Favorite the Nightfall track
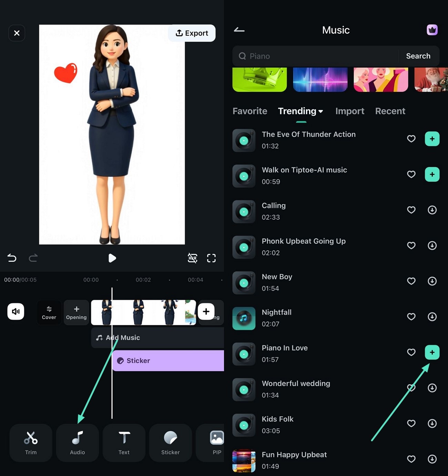Viewport: 448px width, 476px height. click(x=411, y=317)
